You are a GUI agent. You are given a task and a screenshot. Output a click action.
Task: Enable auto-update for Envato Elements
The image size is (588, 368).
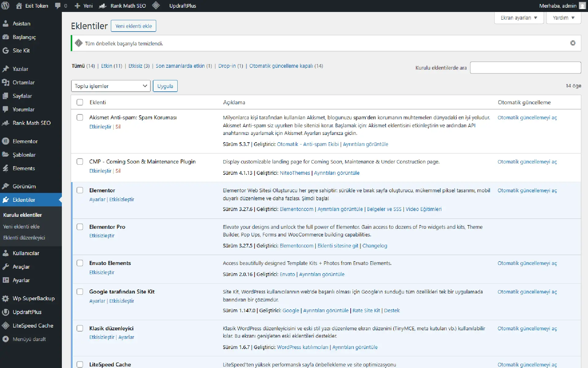pos(527,263)
